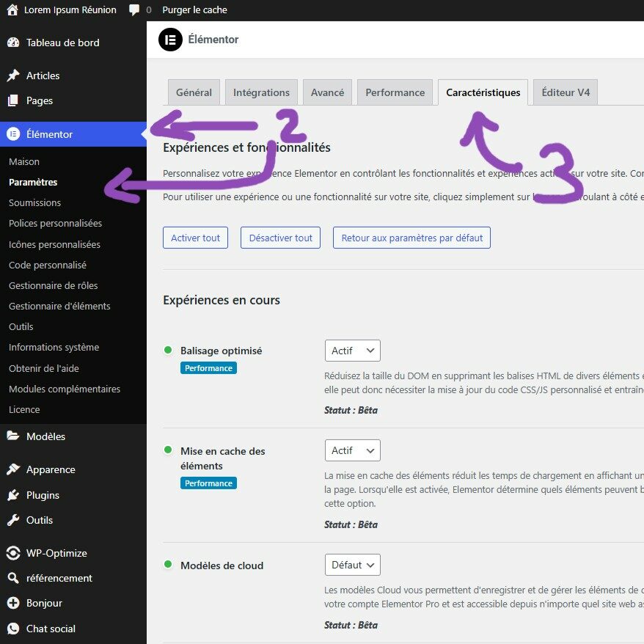This screenshot has height=644, width=644.
Task: Click the référencement magnifier icon
Action: pyautogui.click(x=13, y=578)
